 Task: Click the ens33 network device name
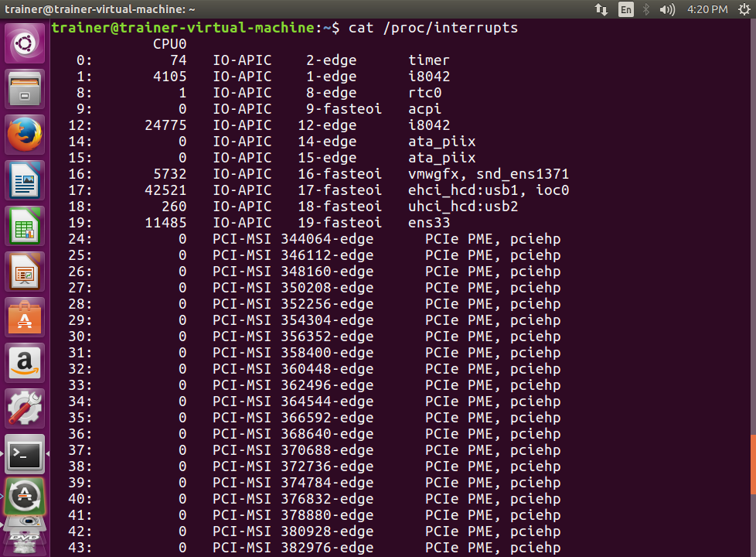pyautogui.click(x=428, y=223)
